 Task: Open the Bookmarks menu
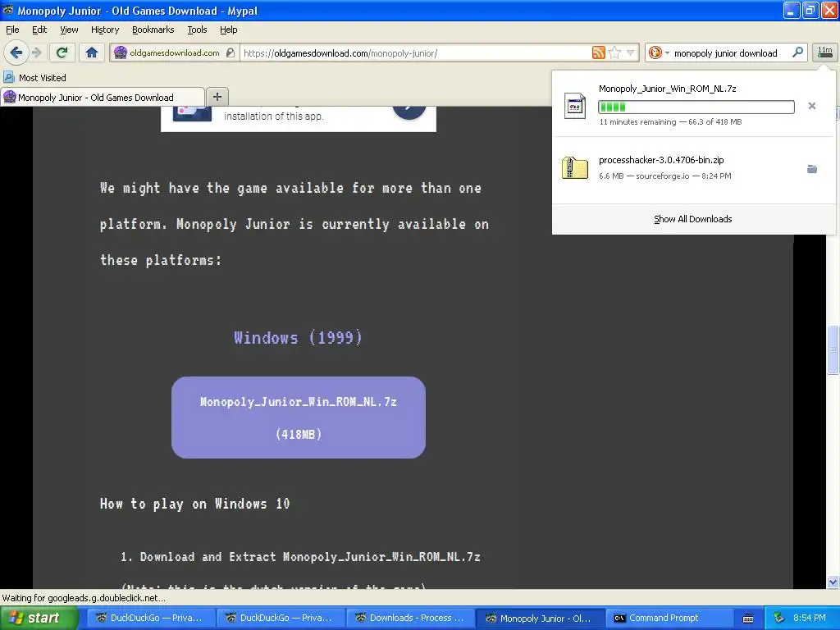pos(153,30)
